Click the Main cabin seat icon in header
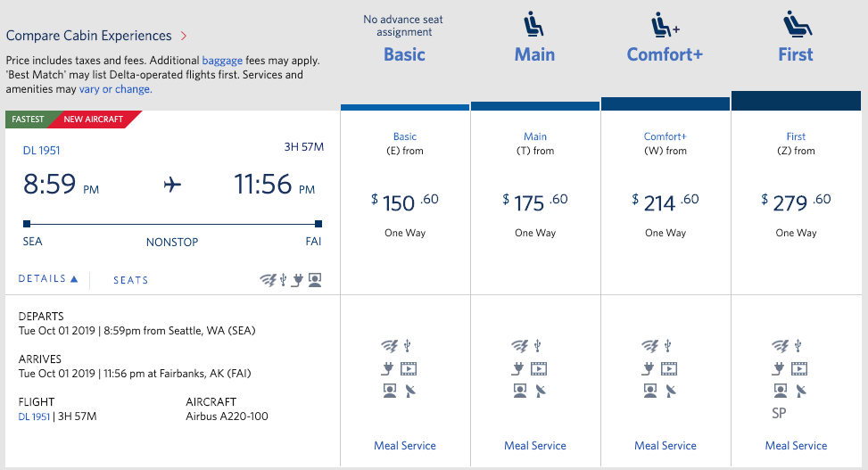Image resolution: width=868 pixels, height=470 pixels. [535, 22]
